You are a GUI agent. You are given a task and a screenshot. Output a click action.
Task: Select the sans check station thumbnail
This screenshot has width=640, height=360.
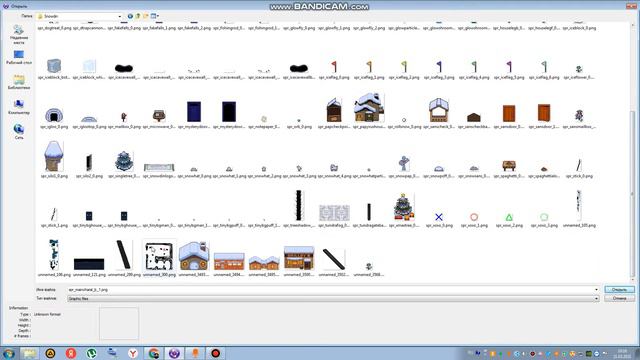(x=439, y=110)
